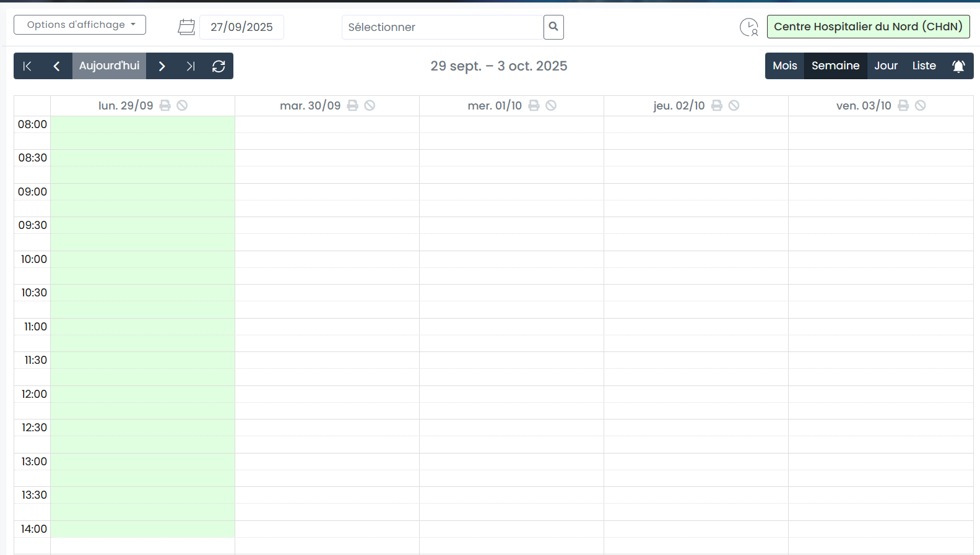Jump to the first week using skip-back arrow
Viewport: 980px width, 555px height.
27,66
